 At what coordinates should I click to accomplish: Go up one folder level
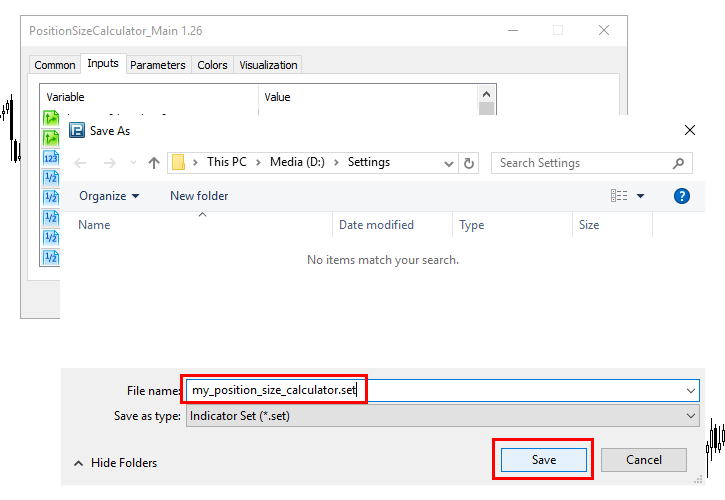(x=154, y=163)
